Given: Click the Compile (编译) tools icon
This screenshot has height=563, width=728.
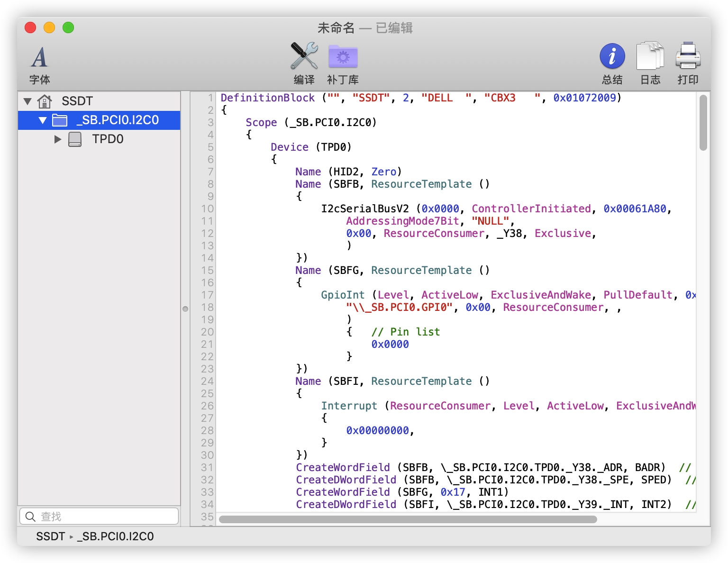Looking at the screenshot, I should coord(304,56).
